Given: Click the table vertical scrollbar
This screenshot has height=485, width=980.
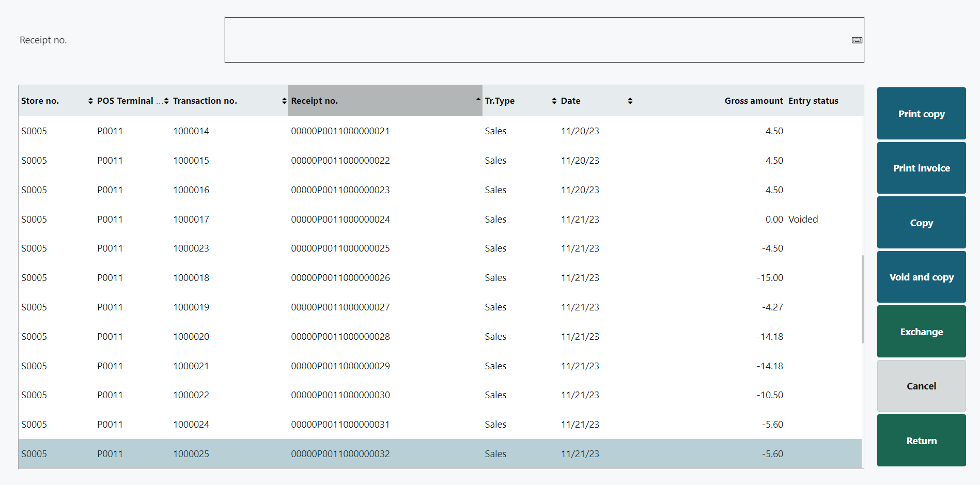Looking at the screenshot, I should click(862, 300).
